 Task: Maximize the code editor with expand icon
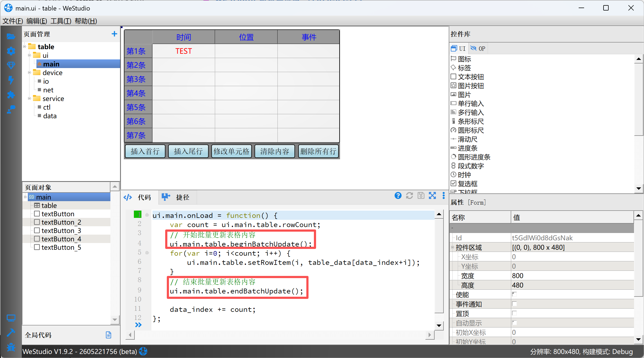(x=432, y=196)
